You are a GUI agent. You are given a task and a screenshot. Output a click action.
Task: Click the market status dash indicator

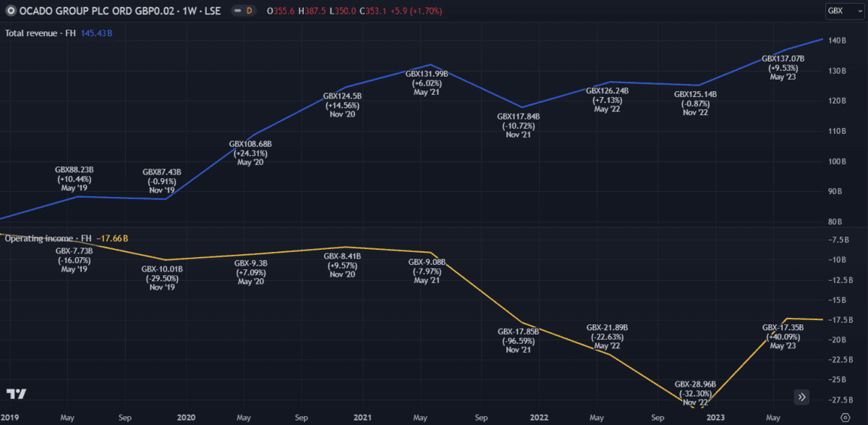click(x=237, y=11)
